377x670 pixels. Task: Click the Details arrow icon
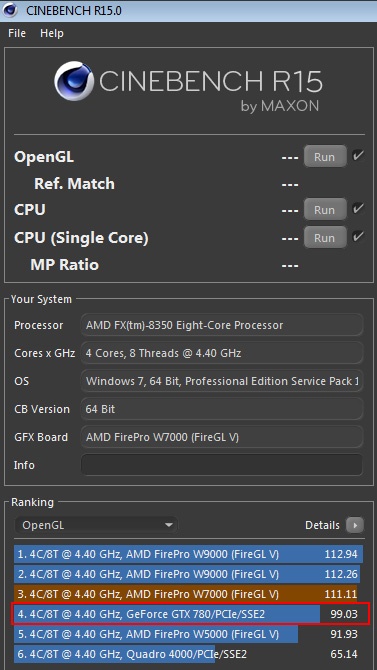pyautogui.click(x=355, y=525)
